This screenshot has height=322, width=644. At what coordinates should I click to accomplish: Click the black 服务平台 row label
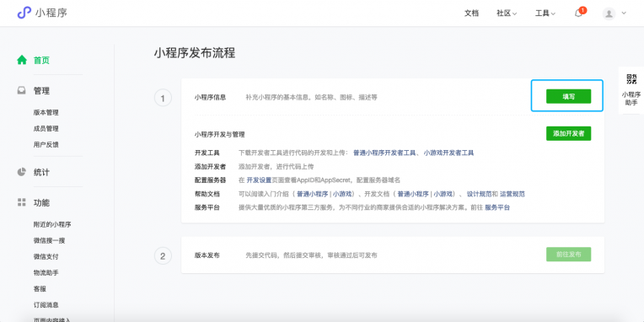(x=207, y=208)
